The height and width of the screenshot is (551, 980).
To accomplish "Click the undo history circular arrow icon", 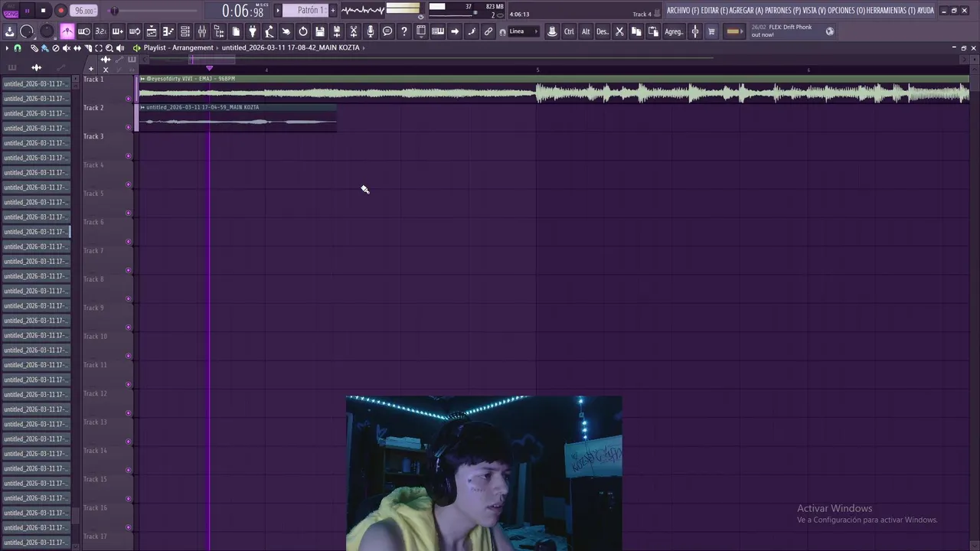I will pos(303,31).
